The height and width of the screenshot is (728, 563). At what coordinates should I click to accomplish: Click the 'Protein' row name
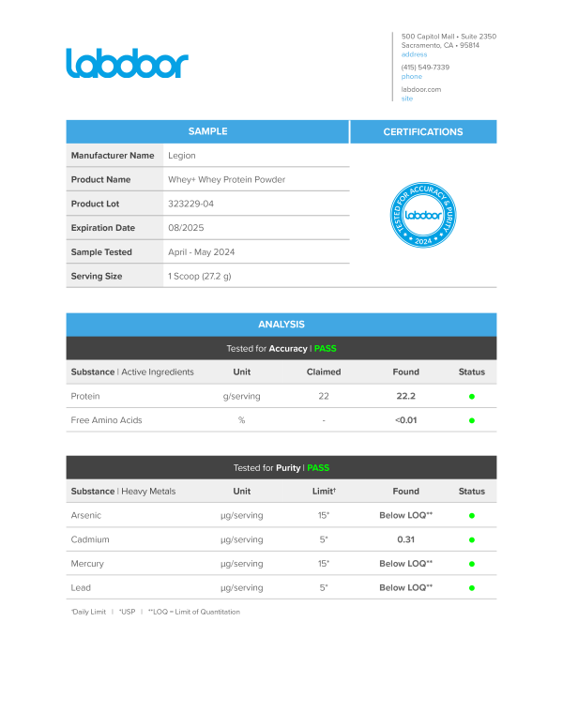(x=85, y=396)
